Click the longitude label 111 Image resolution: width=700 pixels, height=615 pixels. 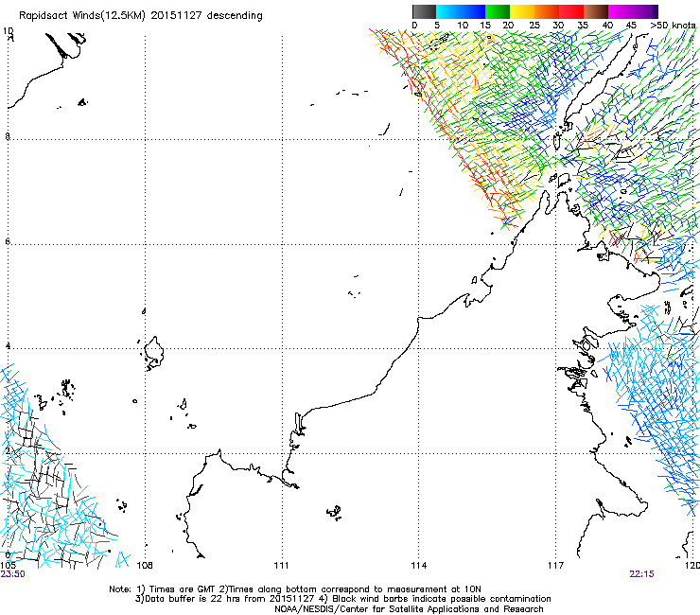[x=281, y=566]
